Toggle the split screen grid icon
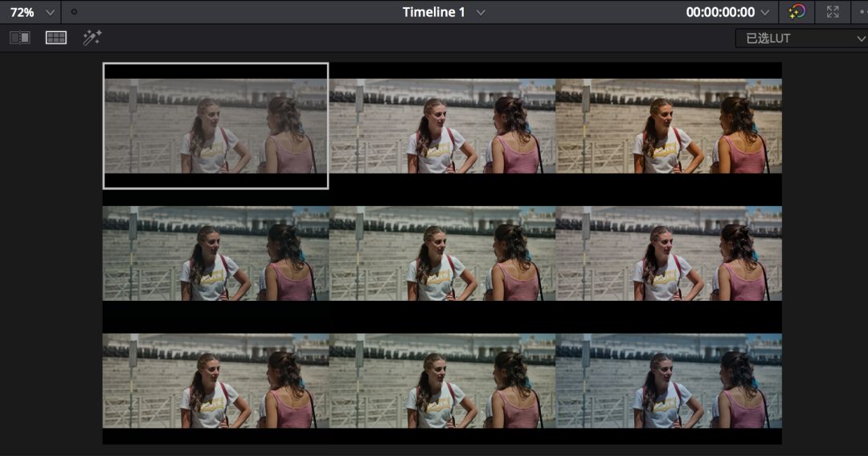This screenshot has height=456, width=868. [x=56, y=38]
